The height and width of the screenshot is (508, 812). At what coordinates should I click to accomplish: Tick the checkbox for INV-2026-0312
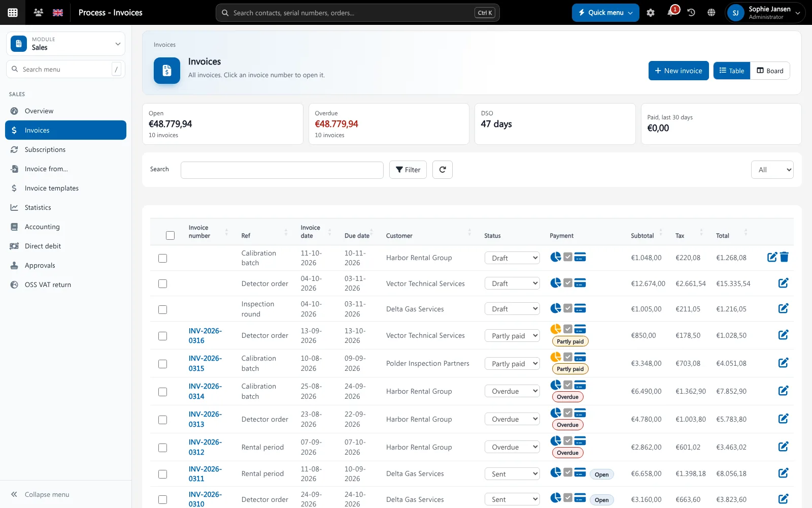[162, 448]
